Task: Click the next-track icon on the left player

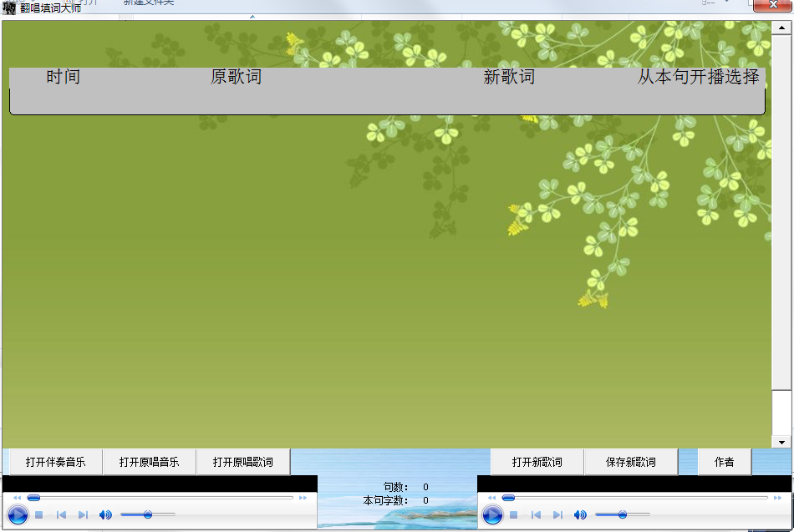Action: pos(84,514)
